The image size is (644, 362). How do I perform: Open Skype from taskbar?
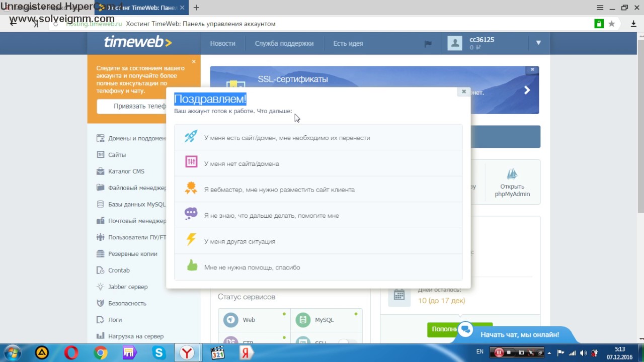pos(159,353)
